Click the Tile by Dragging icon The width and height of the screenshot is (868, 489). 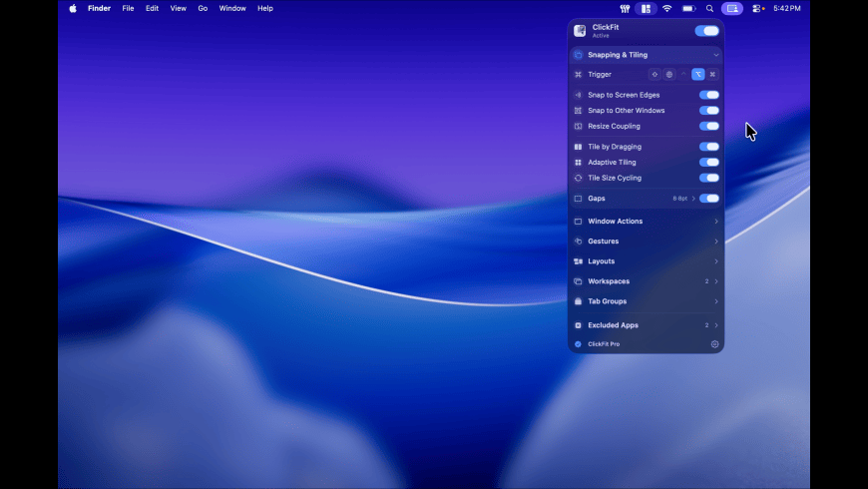578,147
